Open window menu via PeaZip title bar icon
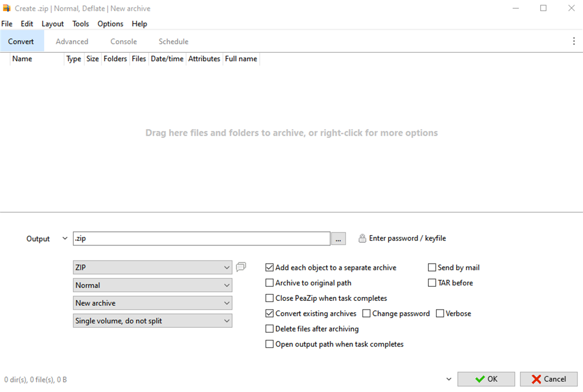Image resolution: width=583 pixels, height=392 pixels. coord(6,8)
